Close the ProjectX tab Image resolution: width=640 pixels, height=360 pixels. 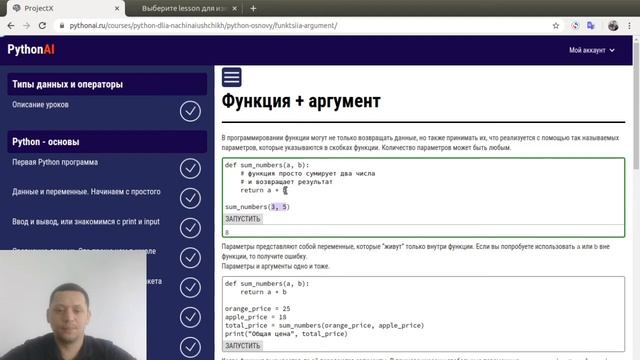click(117, 8)
